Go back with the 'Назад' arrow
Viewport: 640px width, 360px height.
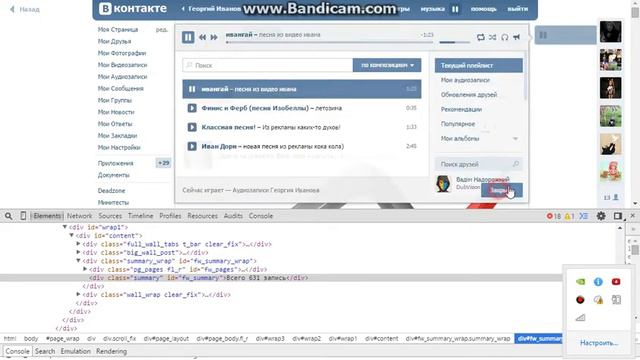click(x=25, y=9)
